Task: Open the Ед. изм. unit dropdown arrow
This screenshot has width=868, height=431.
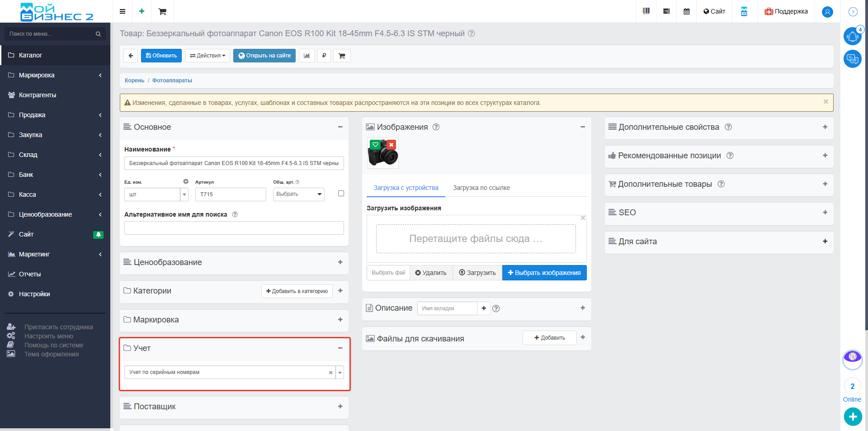Action: (184, 194)
